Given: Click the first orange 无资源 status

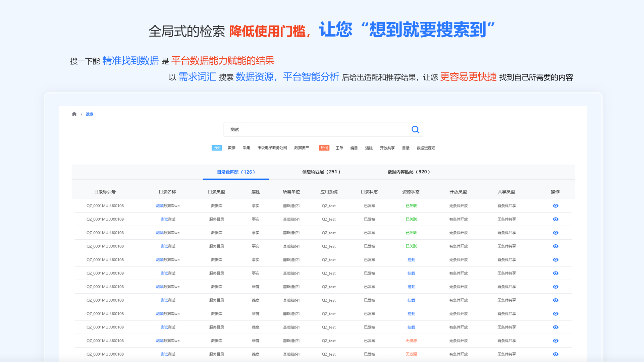Looking at the screenshot, I should [x=411, y=341].
